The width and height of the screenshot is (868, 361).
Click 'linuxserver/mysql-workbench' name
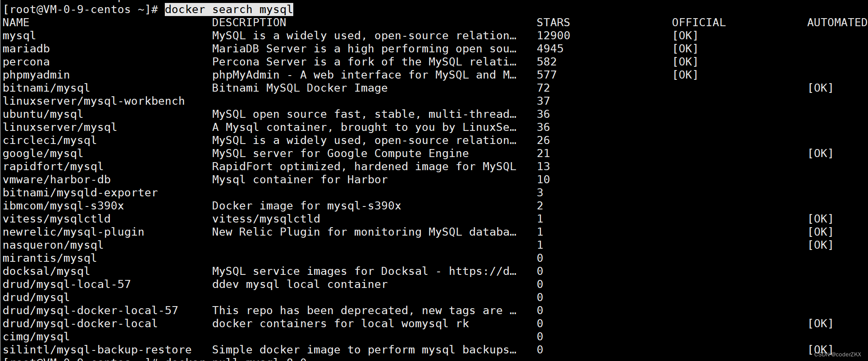[94, 101]
